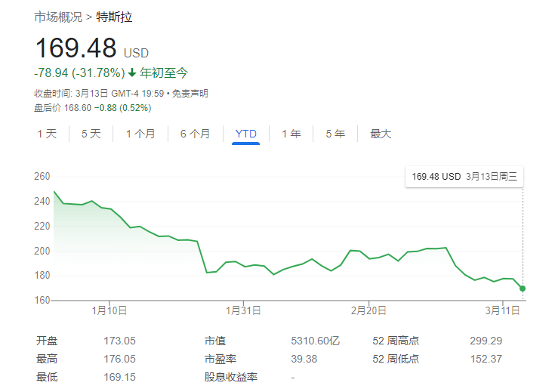Show the 6 个月 chart range

pos(195,134)
